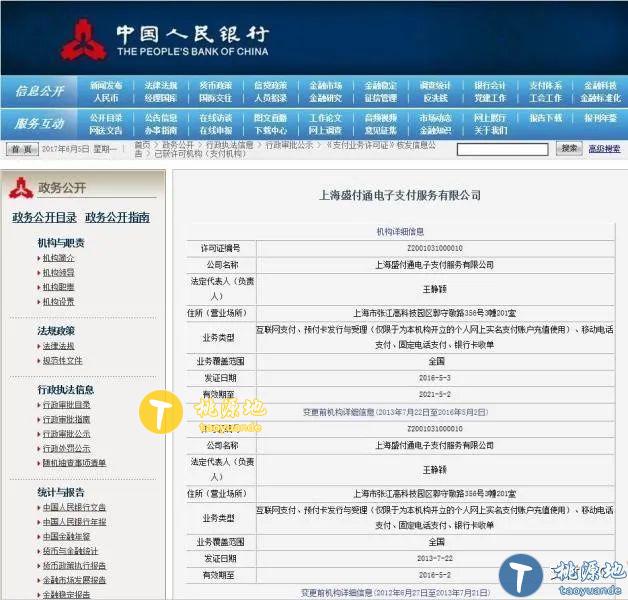The height and width of the screenshot is (600, 628).
Task: Open the 行政审批公示 sidebar link
Action: (x=66, y=434)
